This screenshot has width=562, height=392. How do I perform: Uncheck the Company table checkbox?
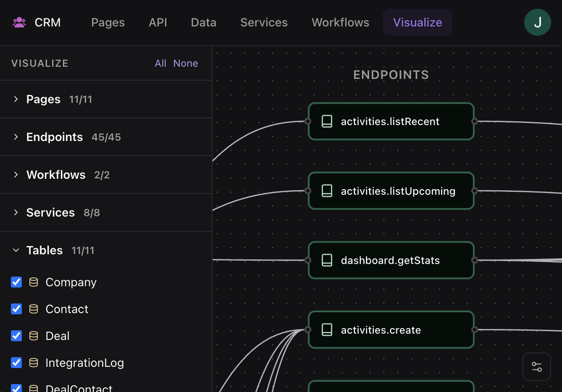point(16,282)
